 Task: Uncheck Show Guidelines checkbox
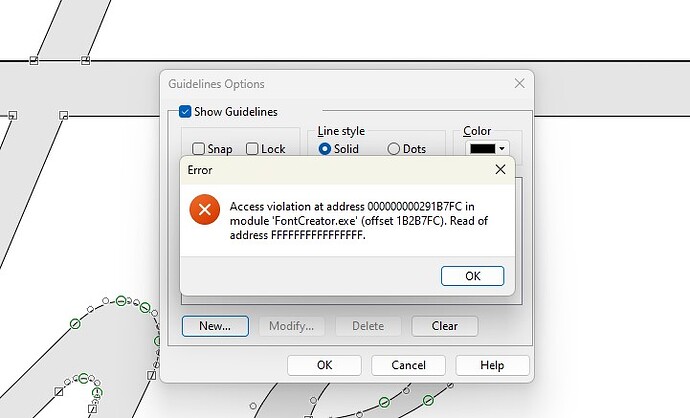point(185,111)
